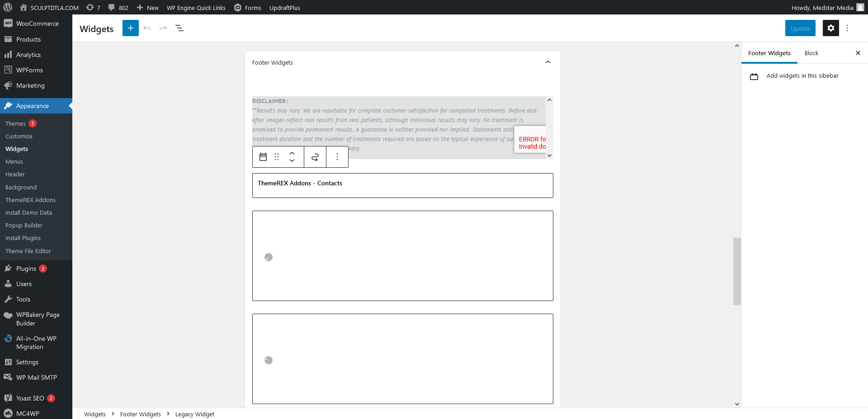Select the ThemeREX Addons - Contacts widget
Screen dimensions: 868x419
click(402, 185)
